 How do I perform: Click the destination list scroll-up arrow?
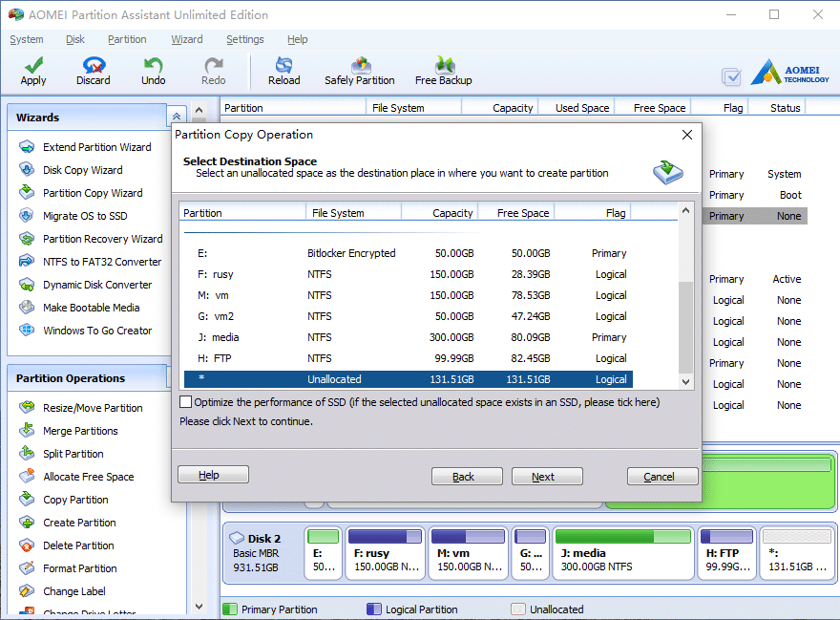click(685, 211)
